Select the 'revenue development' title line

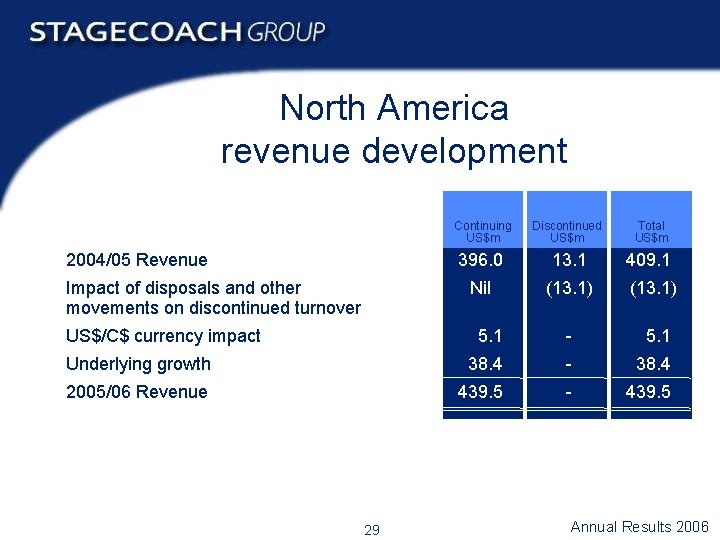pyautogui.click(x=394, y=150)
